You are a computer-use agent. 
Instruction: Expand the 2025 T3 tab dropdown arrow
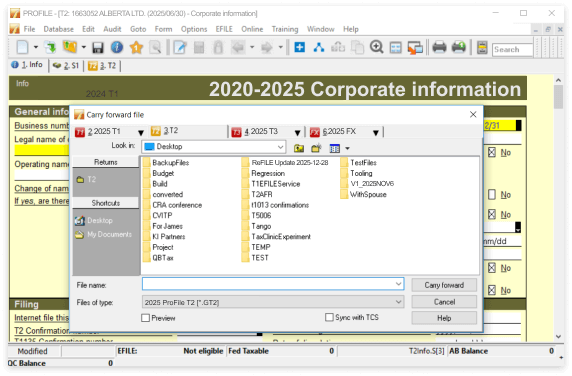(x=297, y=132)
